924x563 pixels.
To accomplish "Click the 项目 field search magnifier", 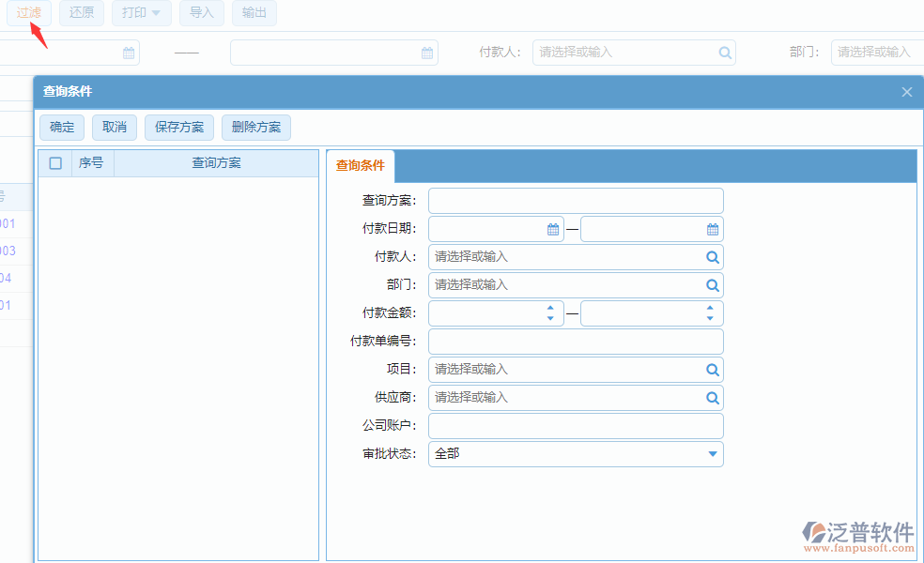I will click(712, 369).
